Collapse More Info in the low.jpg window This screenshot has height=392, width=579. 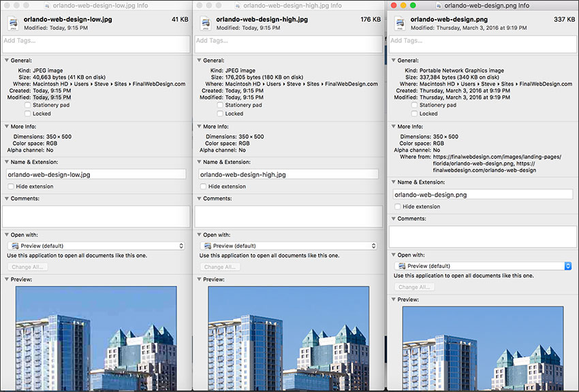pos(7,126)
